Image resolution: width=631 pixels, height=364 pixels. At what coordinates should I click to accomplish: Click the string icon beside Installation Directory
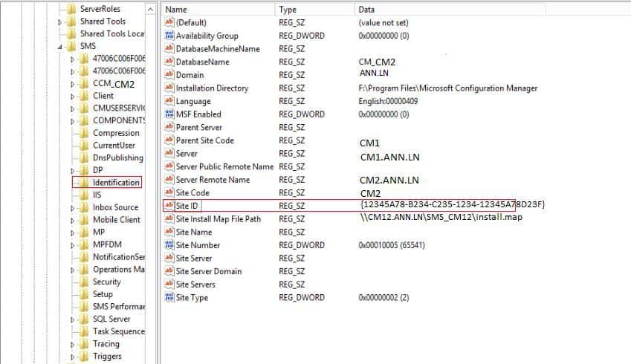pos(169,88)
